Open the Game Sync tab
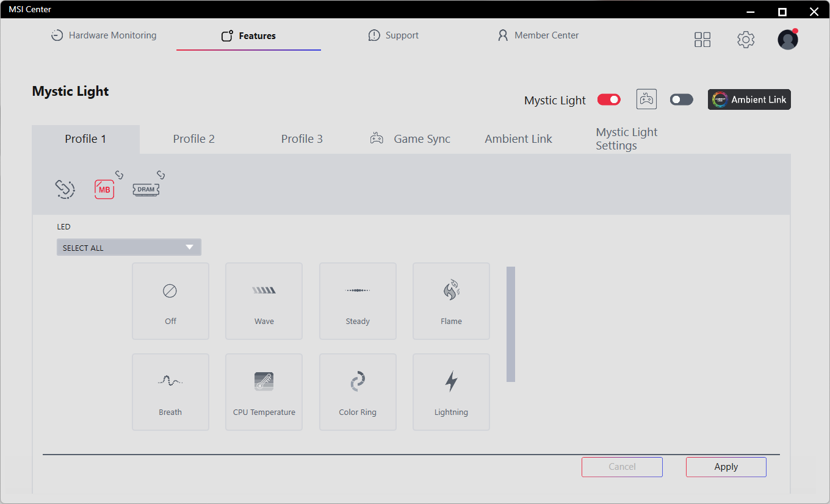The image size is (830, 504). 410,139
